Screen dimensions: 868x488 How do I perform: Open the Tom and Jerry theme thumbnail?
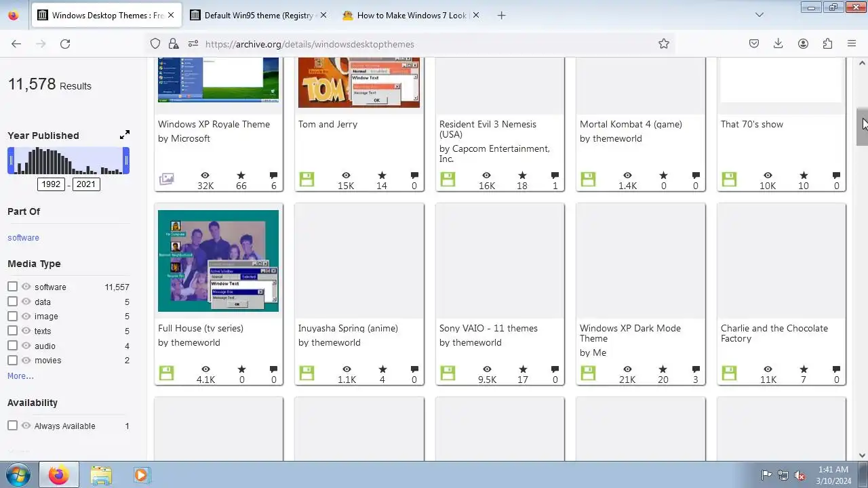tap(359, 82)
